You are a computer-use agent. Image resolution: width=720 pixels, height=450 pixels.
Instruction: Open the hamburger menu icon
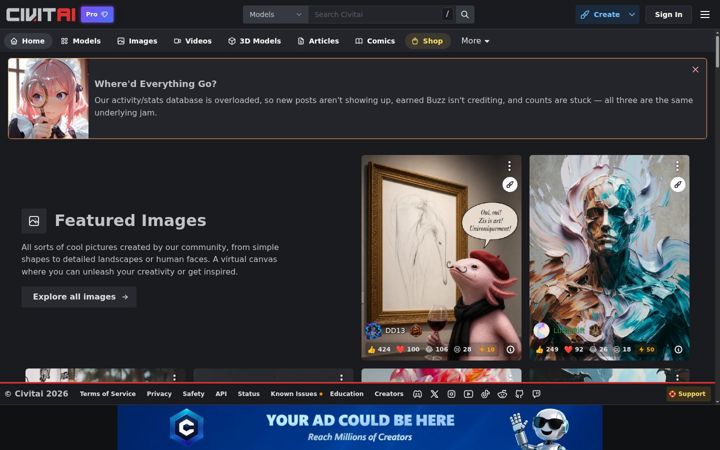(x=705, y=15)
